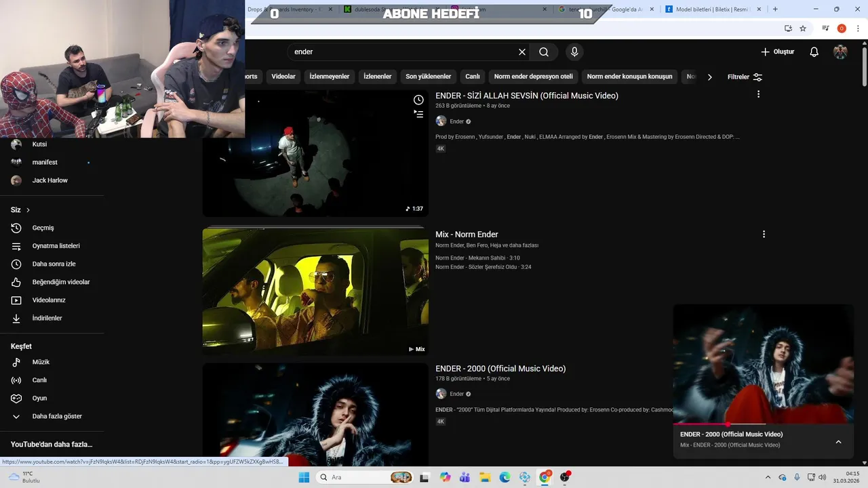Bookmark this page with the star icon

click(803, 28)
